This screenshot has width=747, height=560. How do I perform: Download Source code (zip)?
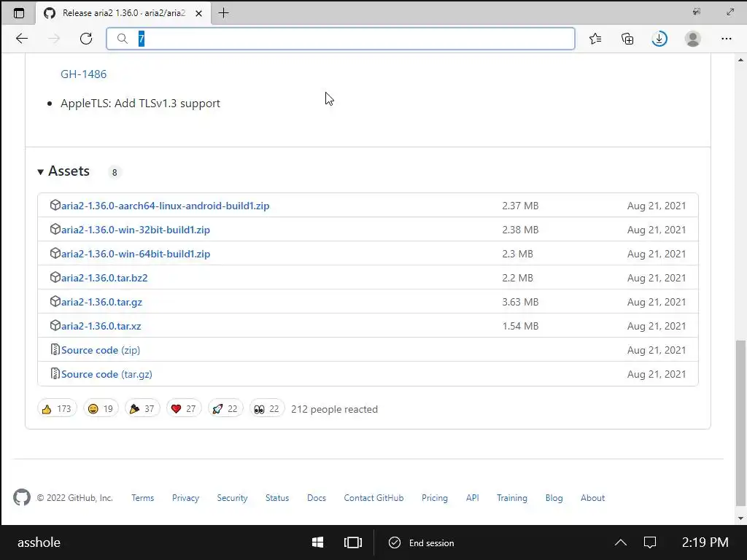coord(101,350)
